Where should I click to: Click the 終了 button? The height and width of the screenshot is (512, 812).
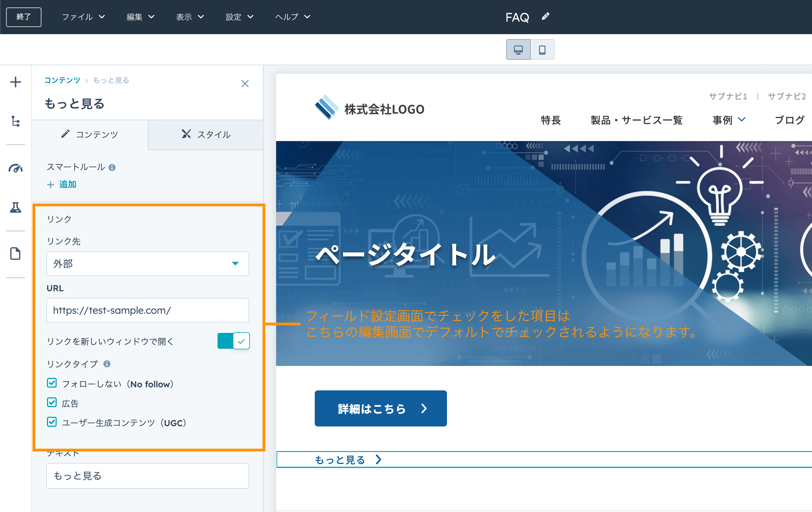(24, 17)
